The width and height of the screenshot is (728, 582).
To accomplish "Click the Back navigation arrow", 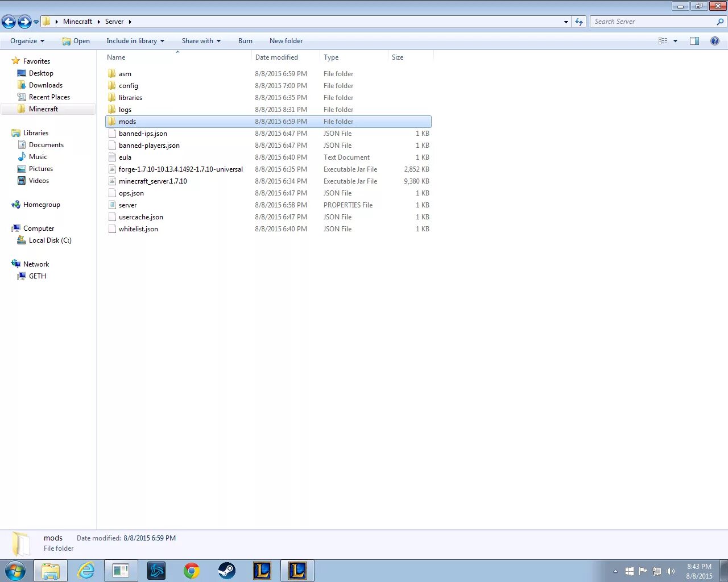I will click(9, 22).
